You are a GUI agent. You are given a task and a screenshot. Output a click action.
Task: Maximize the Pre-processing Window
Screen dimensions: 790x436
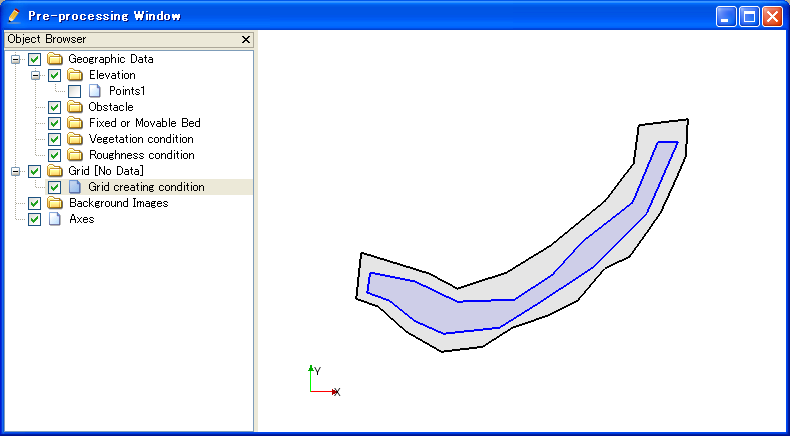click(749, 17)
